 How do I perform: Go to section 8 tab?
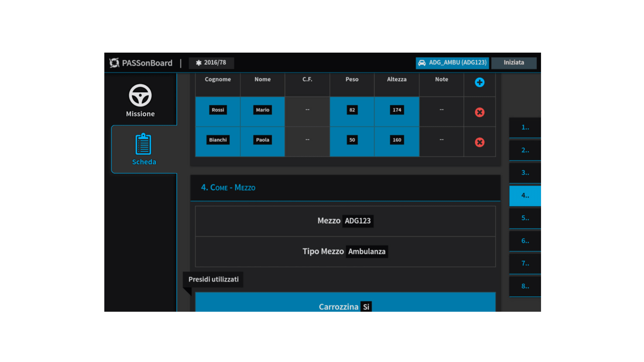tap(525, 286)
